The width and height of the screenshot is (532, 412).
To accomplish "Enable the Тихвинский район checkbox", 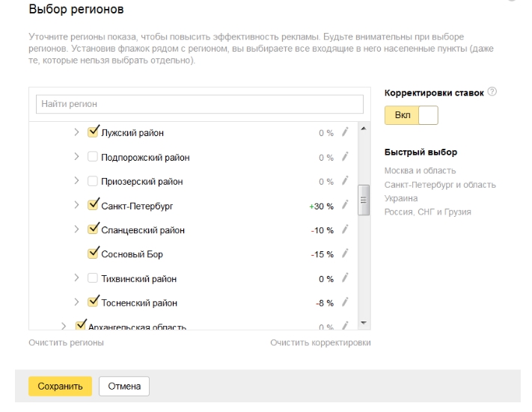I will pos(93,278).
